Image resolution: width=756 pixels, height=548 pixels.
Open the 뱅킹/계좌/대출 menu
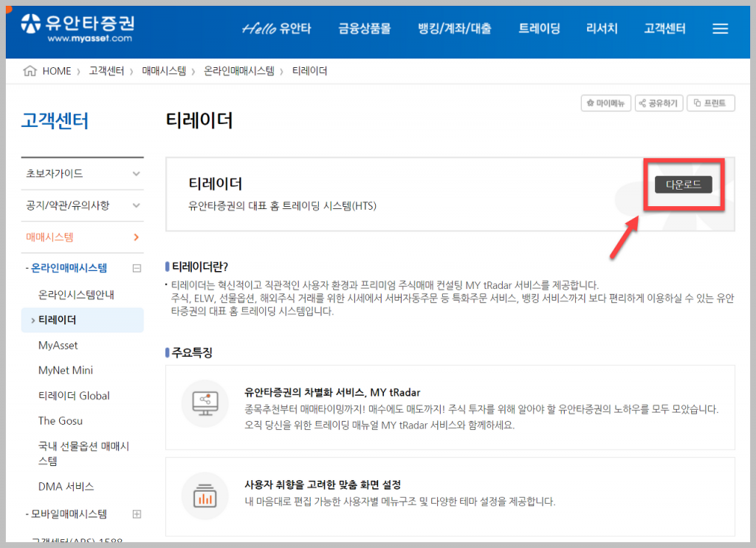(x=454, y=29)
